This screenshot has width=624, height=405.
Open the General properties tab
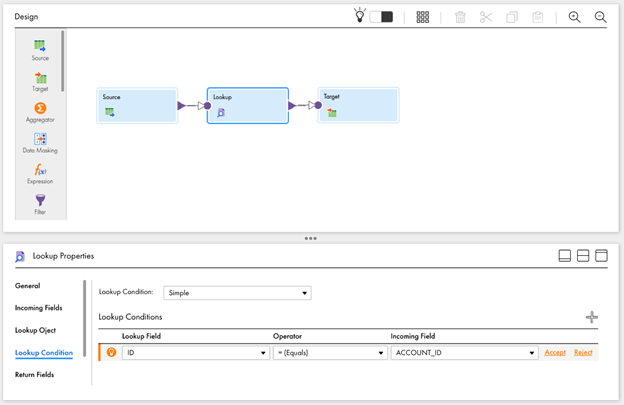click(x=28, y=286)
